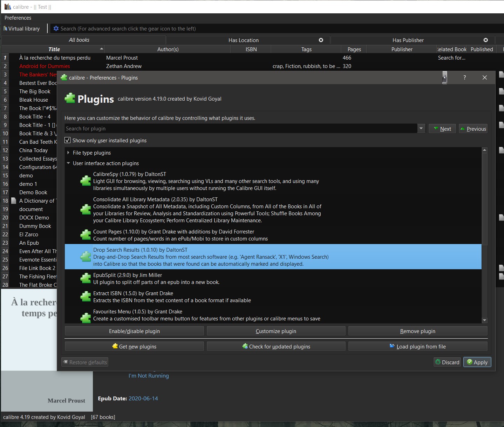
Task: Click the document icon on row 18
Action: tap(14, 201)
